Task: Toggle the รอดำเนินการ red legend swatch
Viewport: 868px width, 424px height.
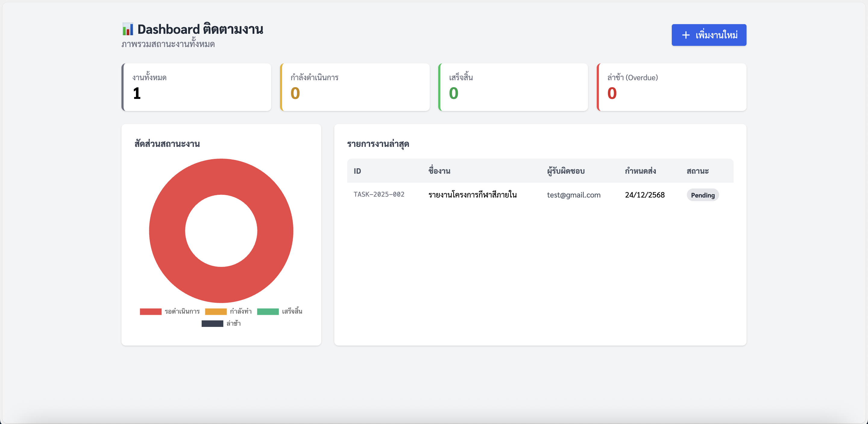Action: 151,312
